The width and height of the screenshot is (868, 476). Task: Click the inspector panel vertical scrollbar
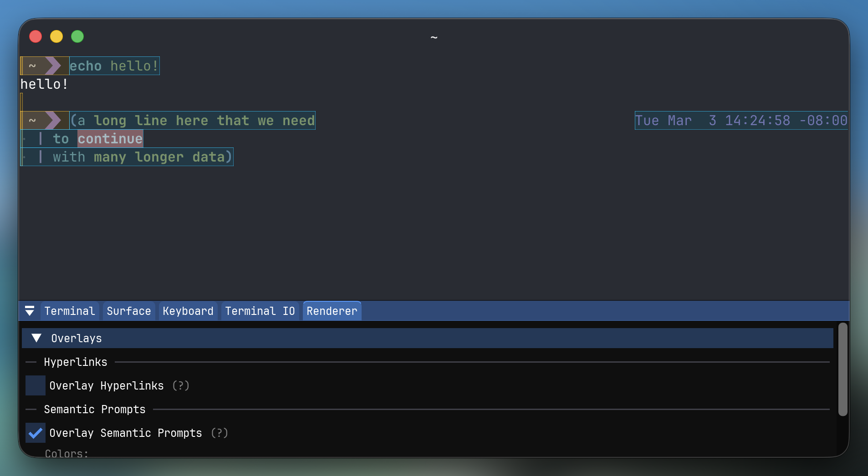click(842, 369)
